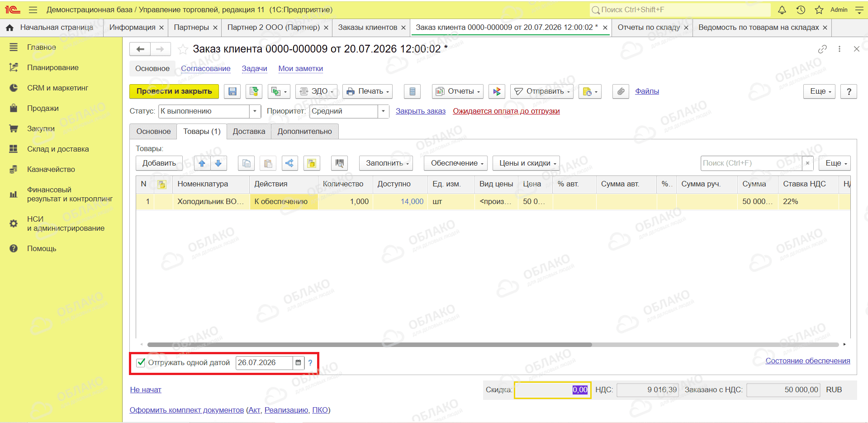Open the calendar picker for shipment date

coord(298,363)
